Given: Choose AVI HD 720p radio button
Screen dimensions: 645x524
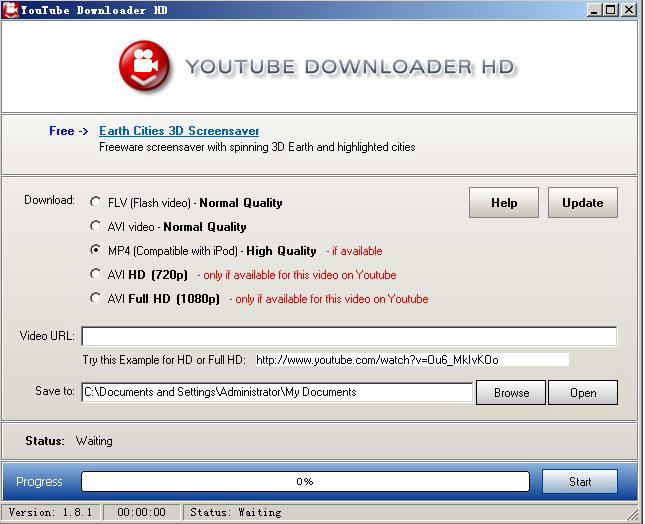Looking at the screenshot, I should tap(95, 274).
